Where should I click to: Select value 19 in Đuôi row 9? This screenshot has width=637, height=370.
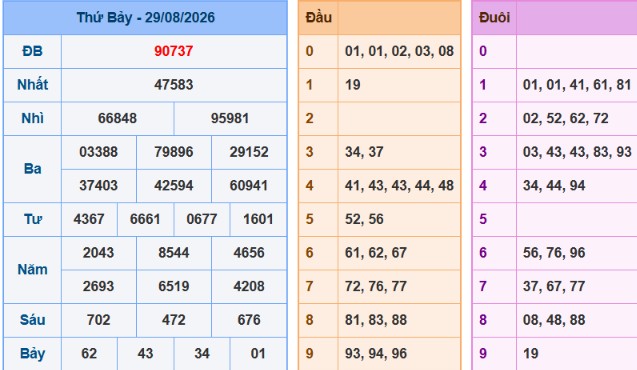(x=531, y=354)
